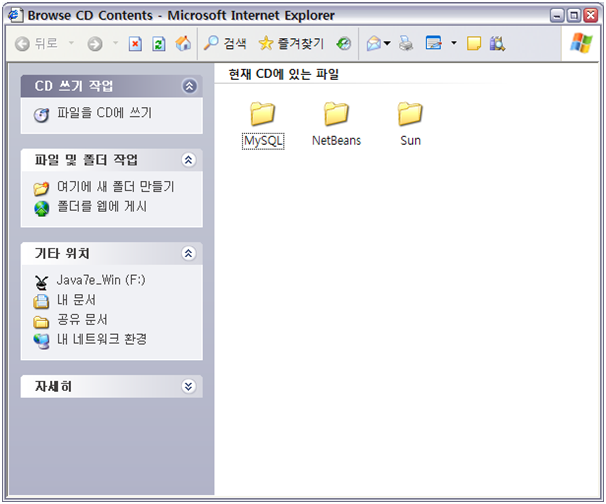Open the 즐겨찾기 favorites button
Viewport: 606px width, 504px height.
click(x=291, y=43)
